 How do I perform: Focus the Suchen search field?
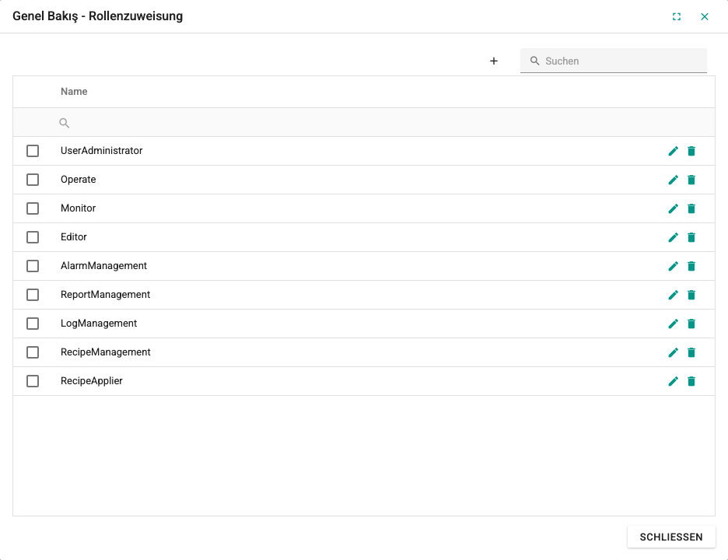click(x=614, y=61)
